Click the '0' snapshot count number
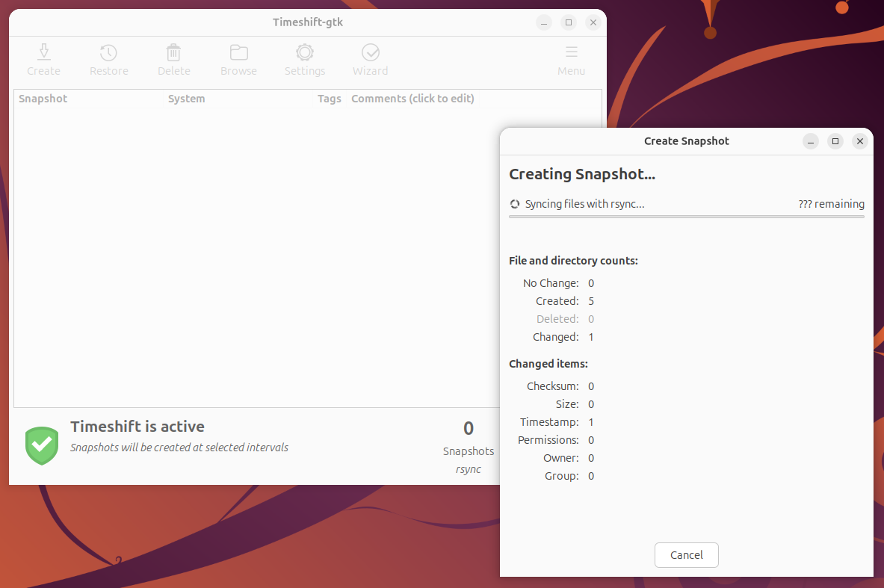 tap(469, 428)
